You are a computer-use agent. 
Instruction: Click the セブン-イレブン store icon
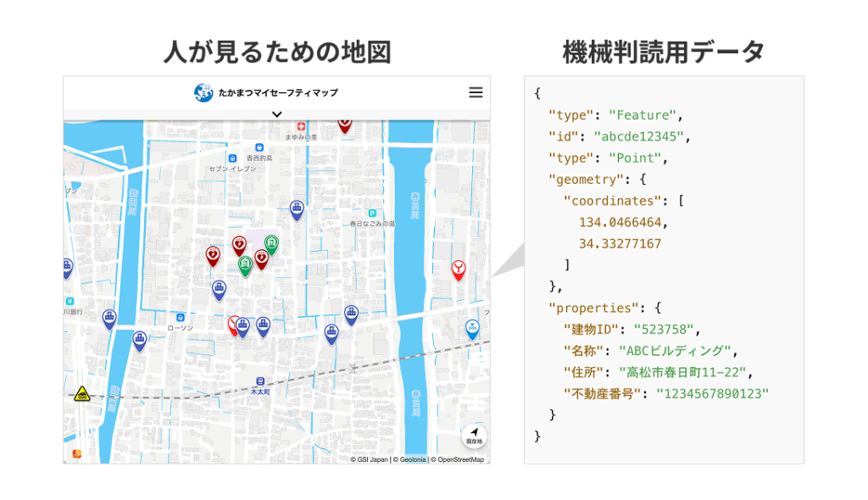(x=231, y=158)
